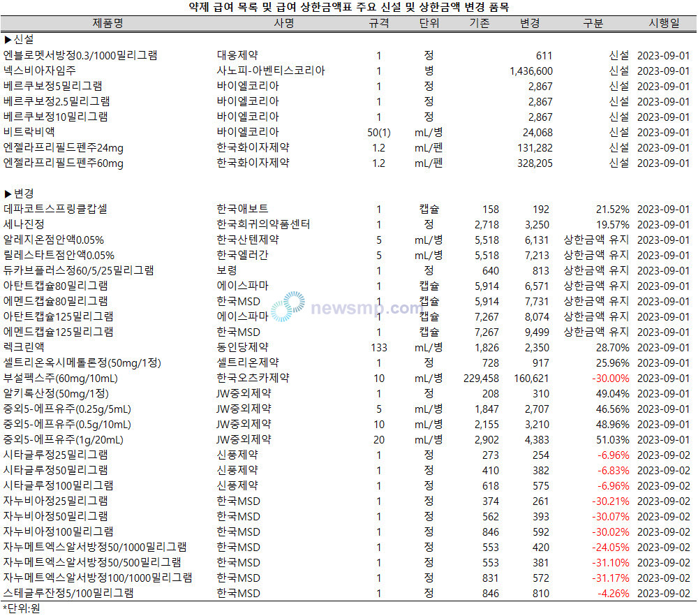The width and height of the screenshot is (698, 616).
Task: Click product name 에멘드캡슐80밀리그램
Action: [x=55, y=302]
